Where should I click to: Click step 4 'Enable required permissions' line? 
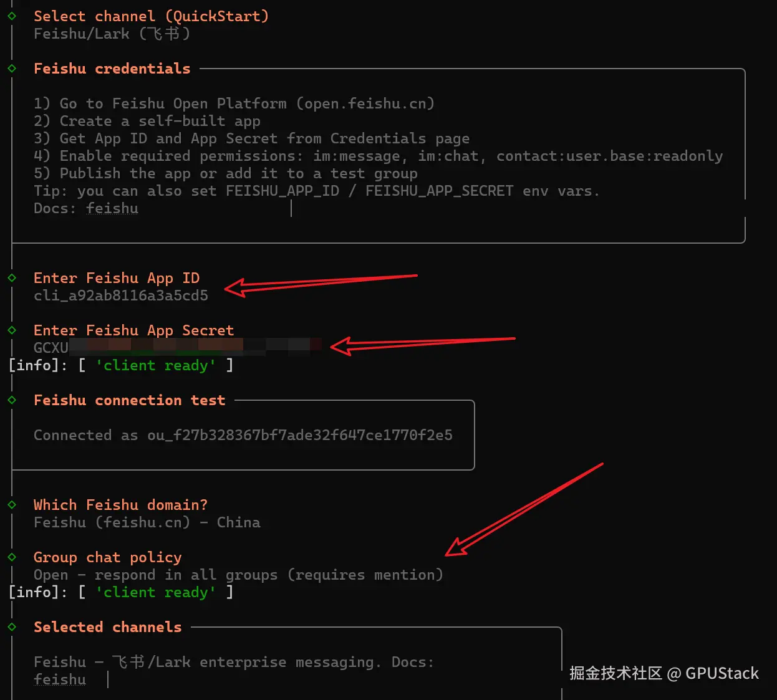coord(378,156)
